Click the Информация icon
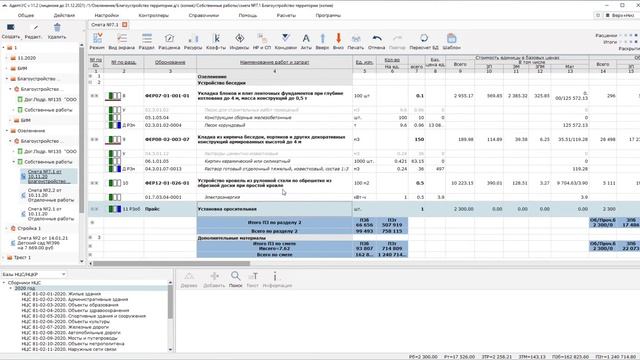This screenshot has height=360, width=640. (275, 276)
